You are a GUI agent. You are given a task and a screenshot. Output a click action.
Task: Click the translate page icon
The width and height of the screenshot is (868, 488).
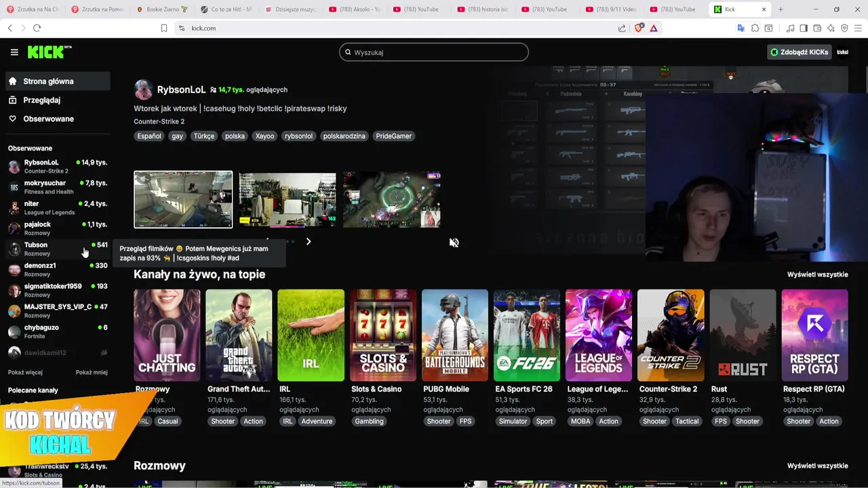coord(741,28)
